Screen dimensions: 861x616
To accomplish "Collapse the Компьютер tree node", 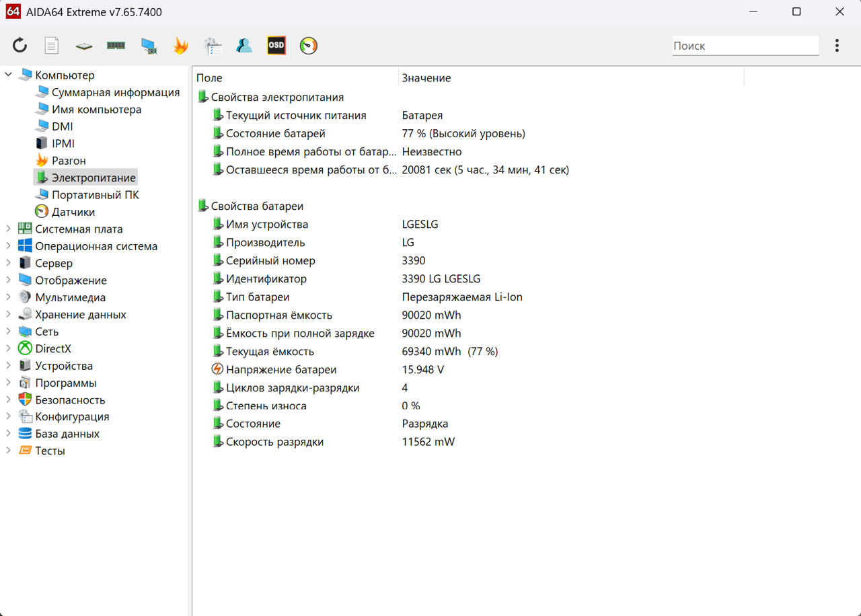I will click(x=9, y=75).
